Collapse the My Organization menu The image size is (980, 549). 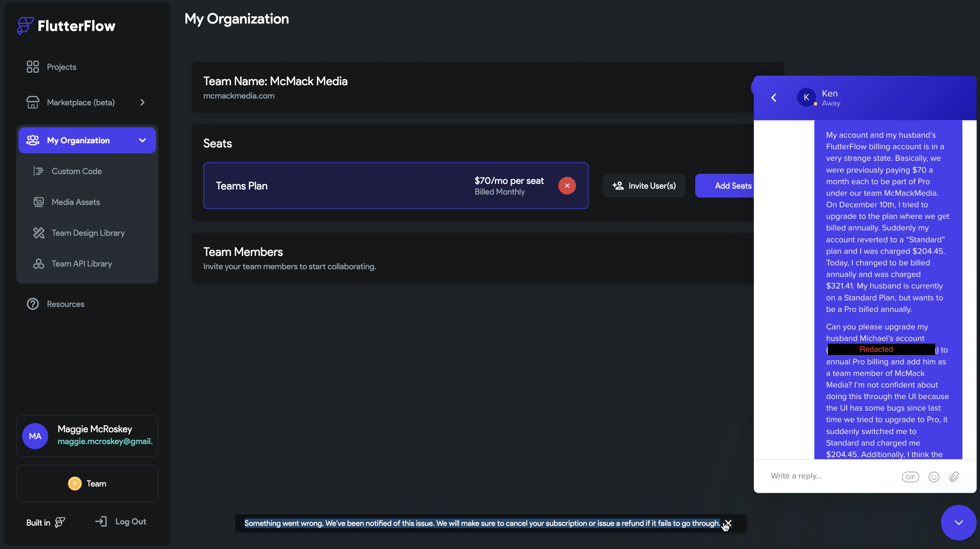click(x=142, y=140)
